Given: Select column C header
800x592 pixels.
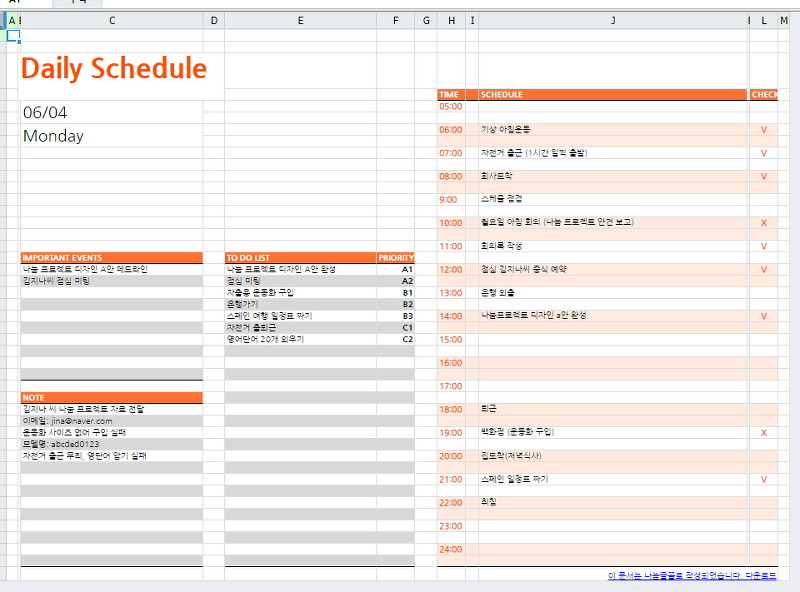Looking at the screenshot, I should pos(112,20).
